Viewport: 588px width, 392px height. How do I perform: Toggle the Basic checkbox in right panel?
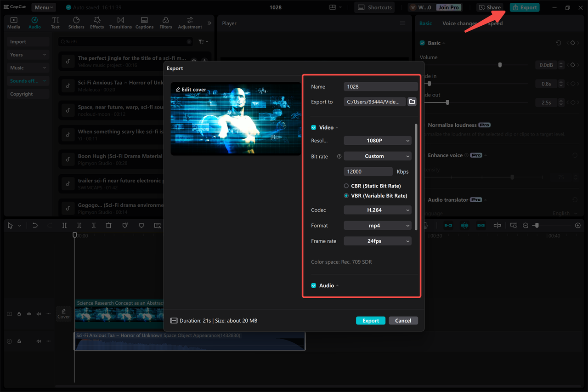click(x=422, y=43)
